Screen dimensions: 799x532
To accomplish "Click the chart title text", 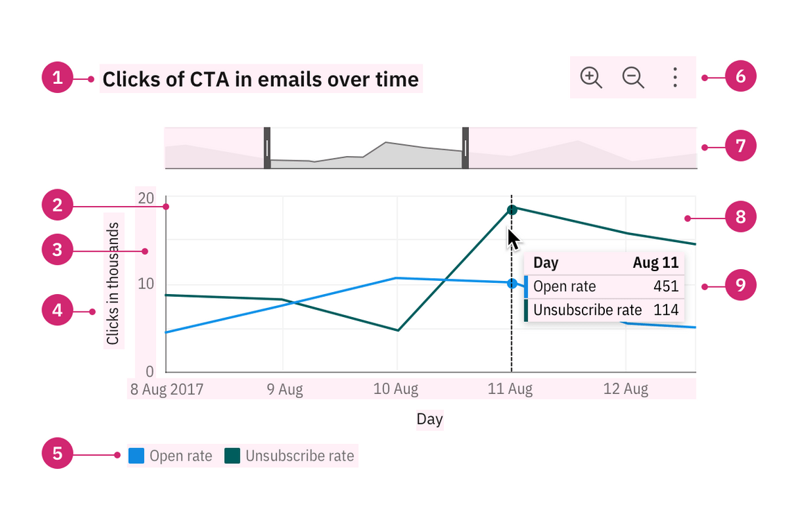I will click(x=260, y=80).
